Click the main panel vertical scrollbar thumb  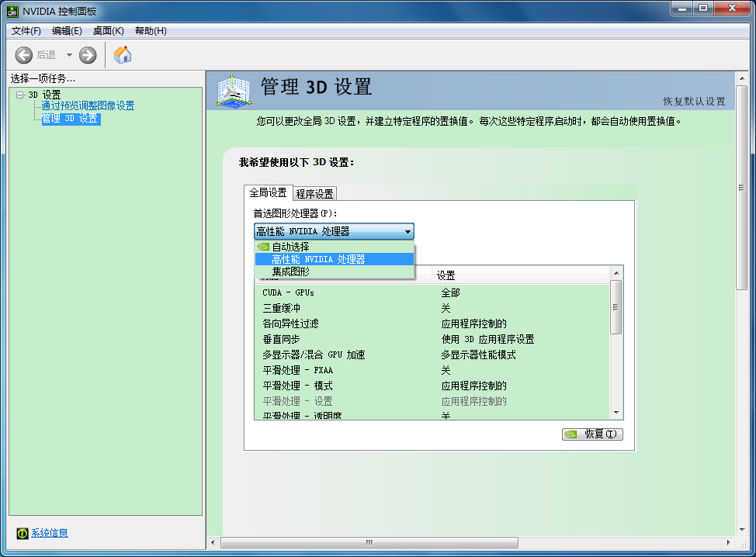click(x=741, y=188)
